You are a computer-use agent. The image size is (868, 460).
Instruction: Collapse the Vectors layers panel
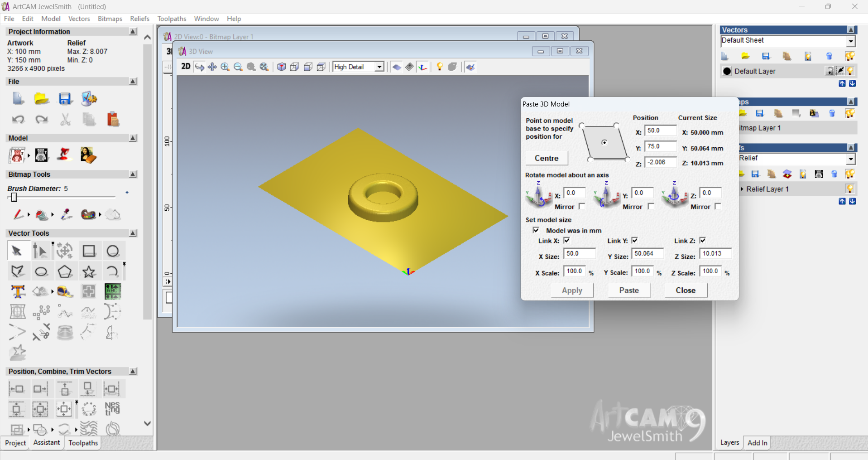(851, 29)
